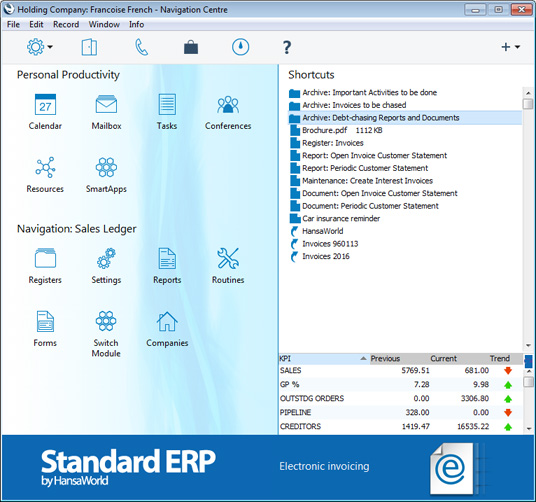Click the phone toolbar icon
The width and height of the screenshot is (536, 502).
[x=142, y=47]
